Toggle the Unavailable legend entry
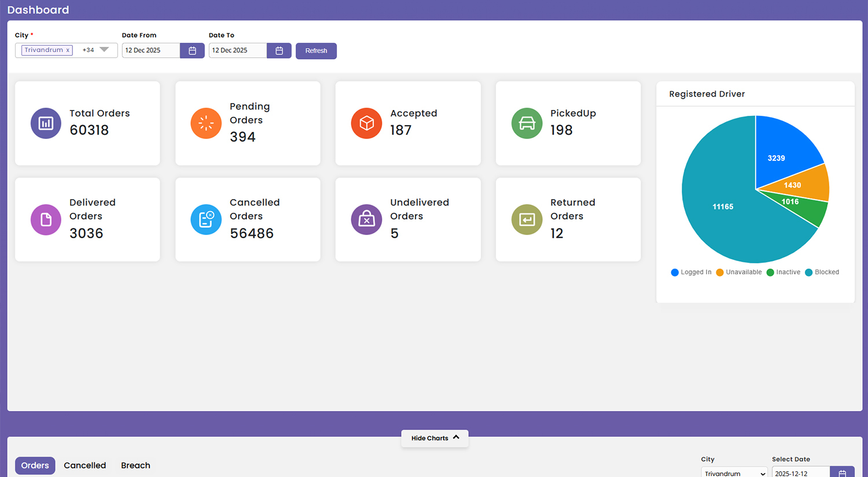The width and height of the screenshot is (868, 477). click(x=738, y=272)
